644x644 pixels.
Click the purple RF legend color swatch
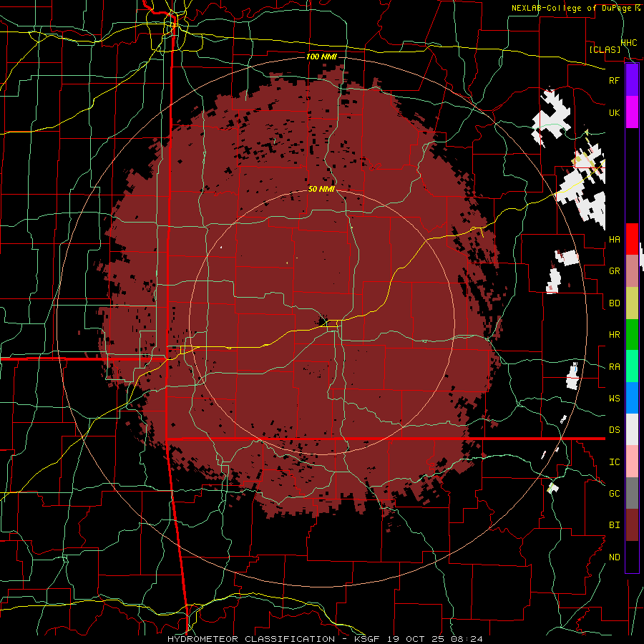pos(632,80)
